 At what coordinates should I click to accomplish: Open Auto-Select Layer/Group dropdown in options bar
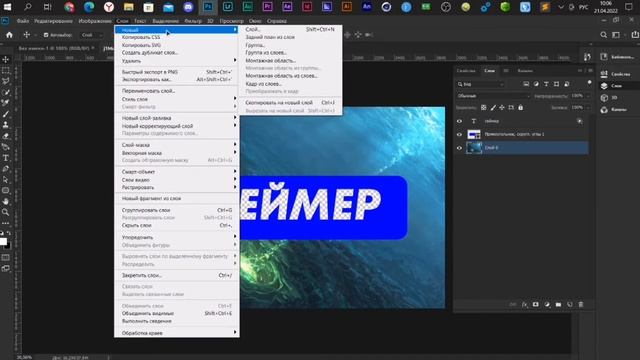[91, 35]
